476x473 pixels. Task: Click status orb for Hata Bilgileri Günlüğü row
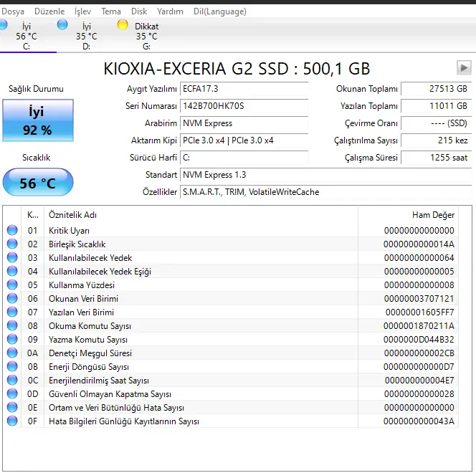(x=12, y=421)
